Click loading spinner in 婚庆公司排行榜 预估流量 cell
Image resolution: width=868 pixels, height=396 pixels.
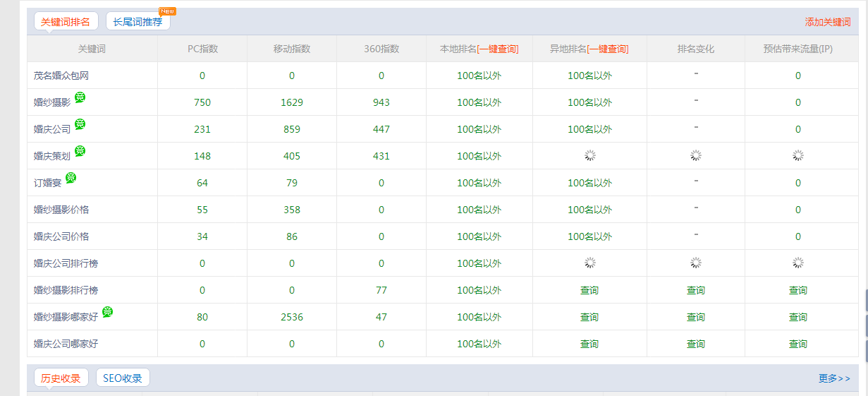pos(798,263)
